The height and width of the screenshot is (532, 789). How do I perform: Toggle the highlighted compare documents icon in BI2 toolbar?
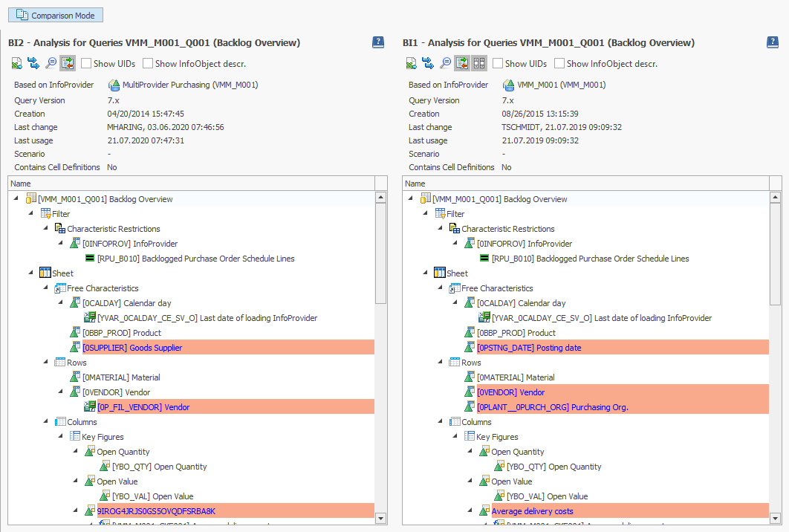coord(68,63)
